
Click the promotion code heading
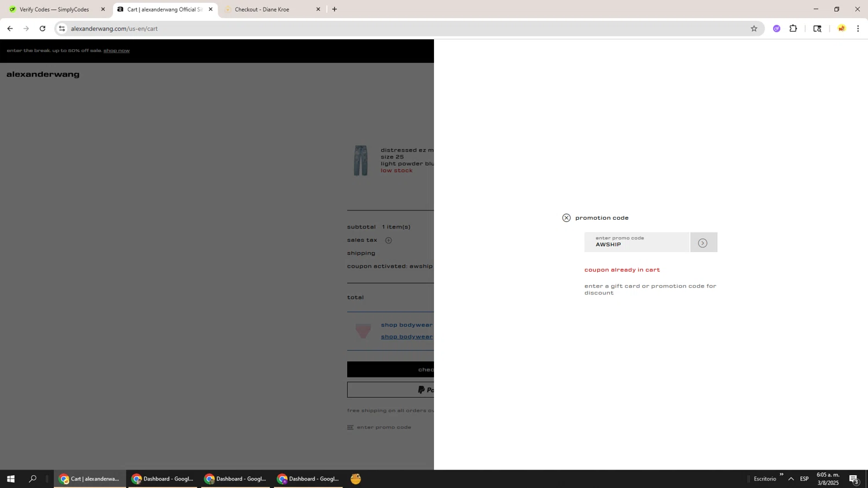tap(602, 218)
